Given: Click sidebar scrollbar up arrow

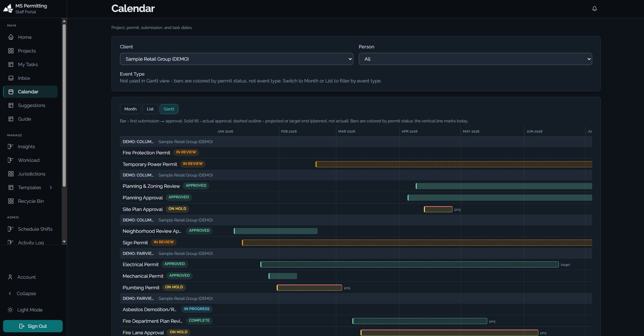Looking at the screenshot, I should 64,21.
